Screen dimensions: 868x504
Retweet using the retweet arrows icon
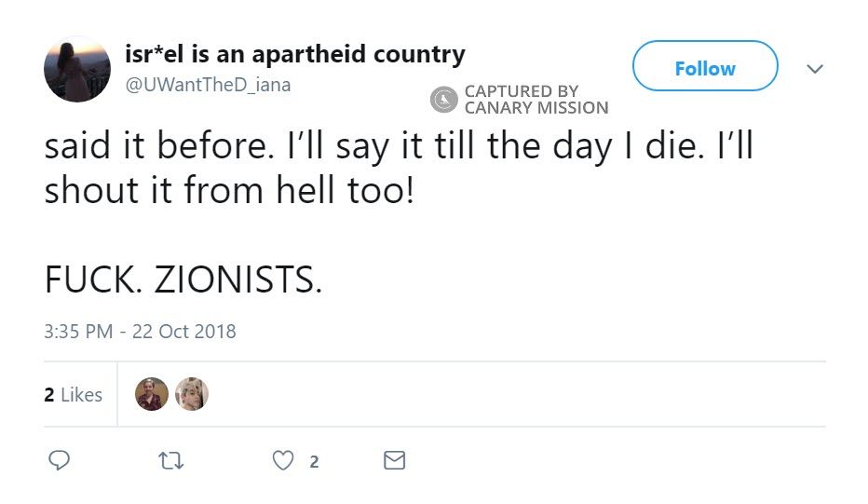click(170, 460)
